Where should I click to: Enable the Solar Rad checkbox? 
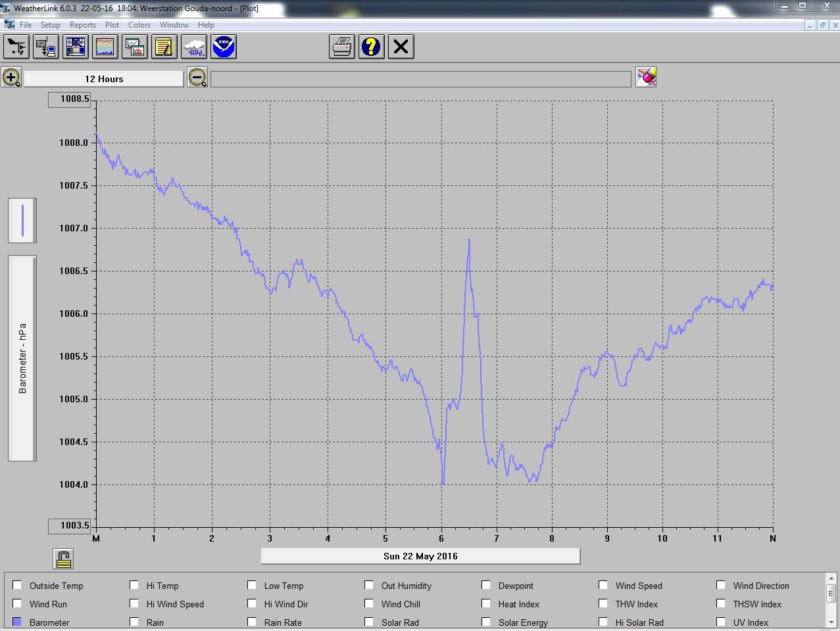369,622
